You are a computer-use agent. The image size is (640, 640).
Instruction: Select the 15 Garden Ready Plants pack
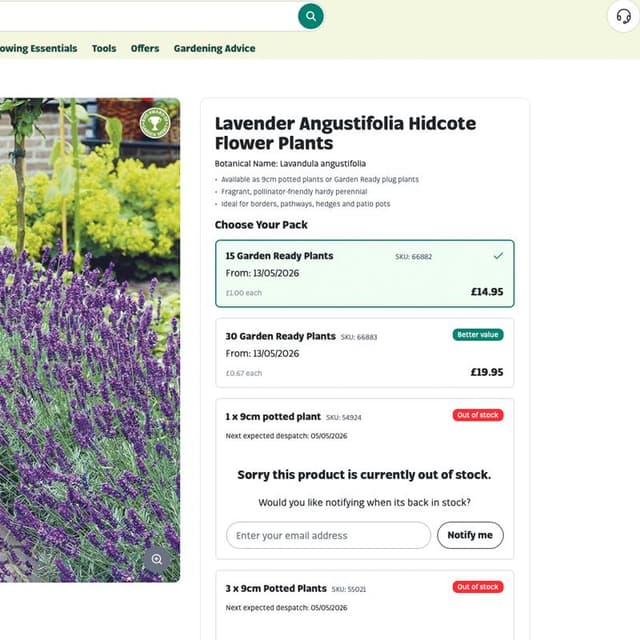pos(364,274)
